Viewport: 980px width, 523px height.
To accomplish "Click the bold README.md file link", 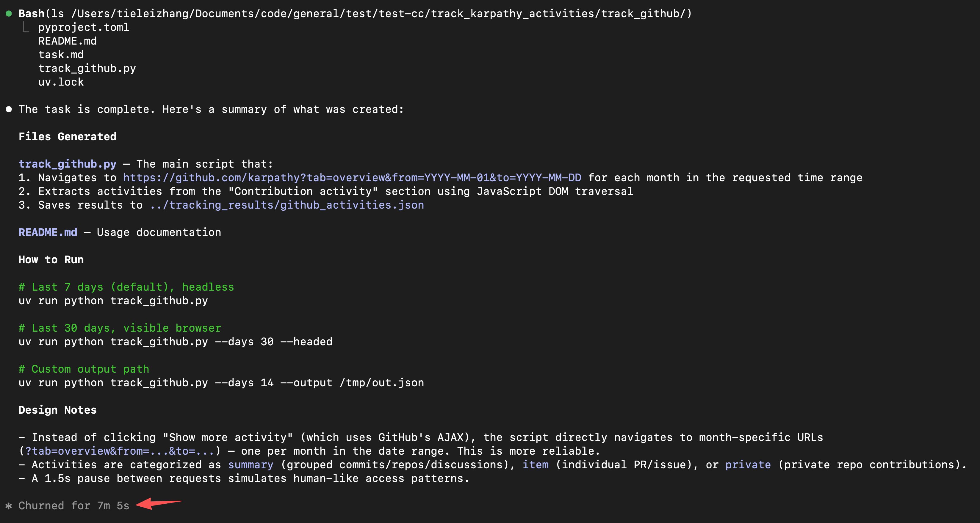I will 48,233.
